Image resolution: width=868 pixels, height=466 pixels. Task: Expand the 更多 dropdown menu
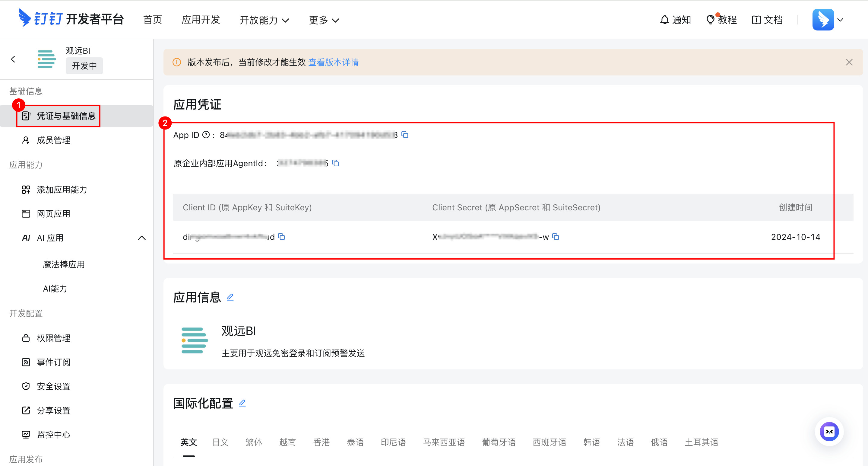(324, 20)
